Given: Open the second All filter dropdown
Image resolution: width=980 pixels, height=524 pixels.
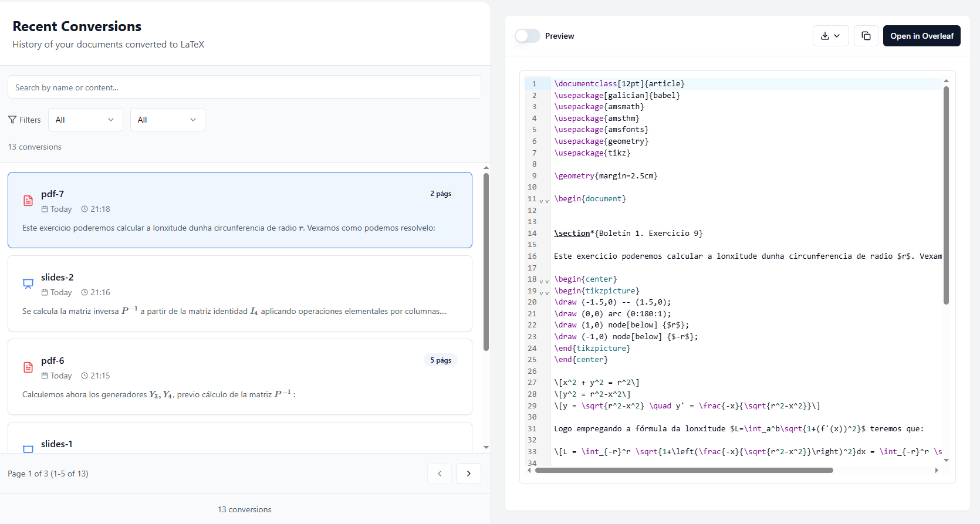Looking at the screenshot, I should [168, 120].
